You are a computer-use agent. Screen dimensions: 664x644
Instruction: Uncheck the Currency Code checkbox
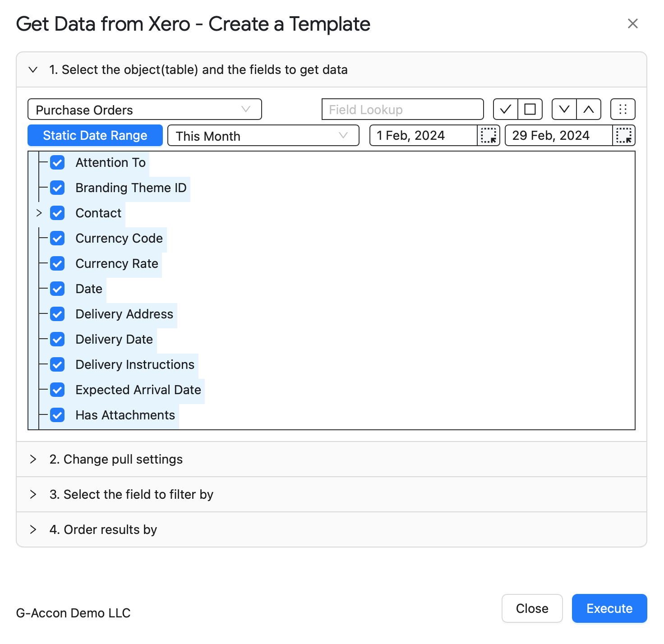(57, 238)
